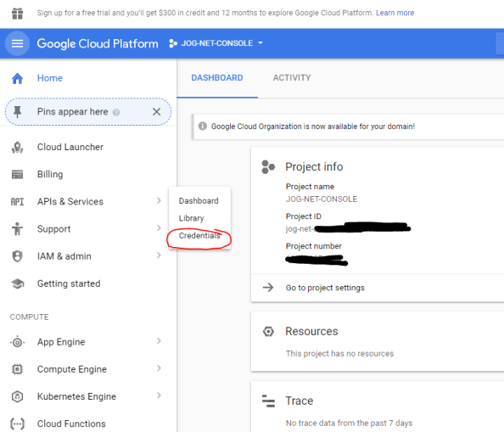Click the help question mark beside Pins
Viewport: 504px width, 432px height.
[x=116, y=112]
